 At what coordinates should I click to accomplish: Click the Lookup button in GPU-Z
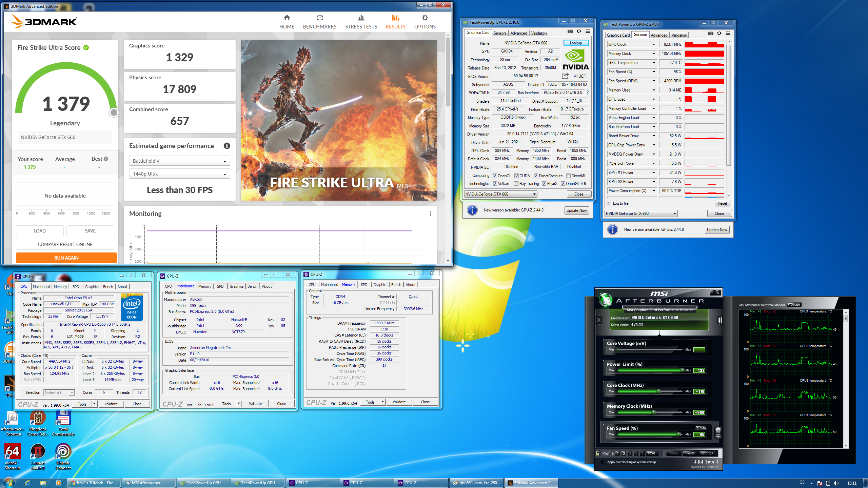pos(576,43)
